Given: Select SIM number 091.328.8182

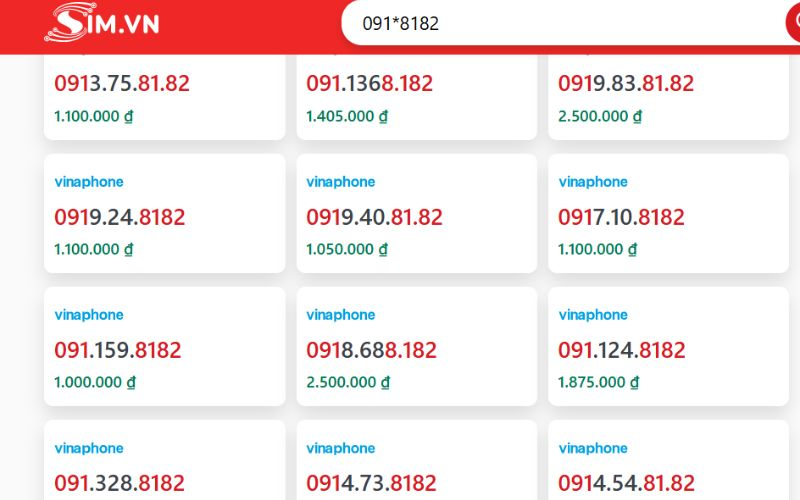Looking at the screenshot, I should 119,483.
